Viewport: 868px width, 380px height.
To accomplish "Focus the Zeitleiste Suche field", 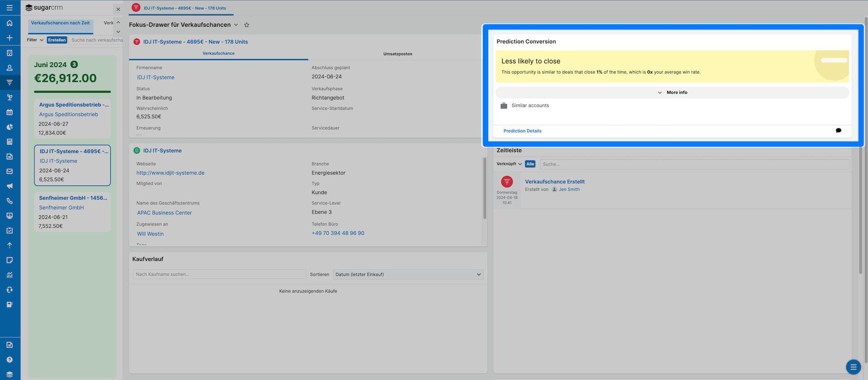I will [x=695, y=164].
